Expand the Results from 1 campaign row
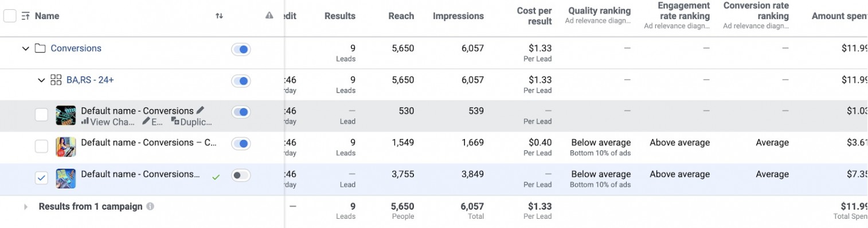 tap(26, 207)
